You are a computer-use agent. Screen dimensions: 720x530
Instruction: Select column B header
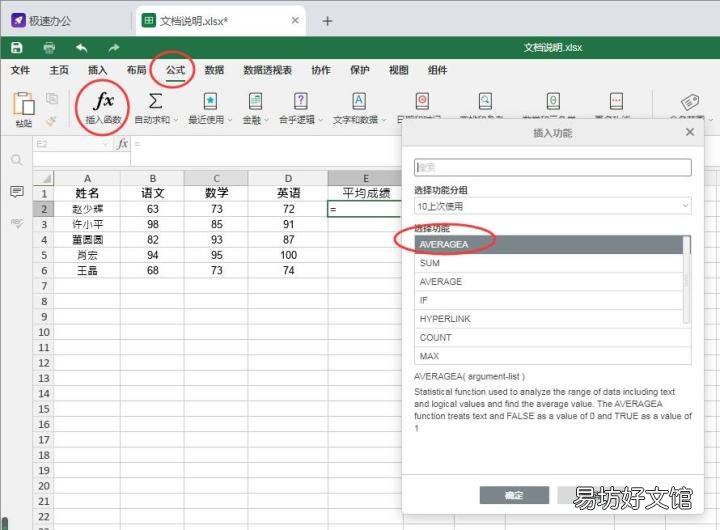[x=152, y=178]
